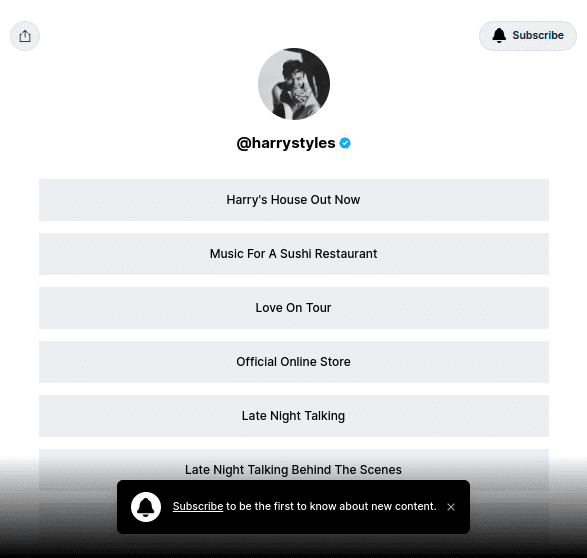Visit the Official Online Store
Viewport: 587px width, 558px height.
click(x=294, y=362)
